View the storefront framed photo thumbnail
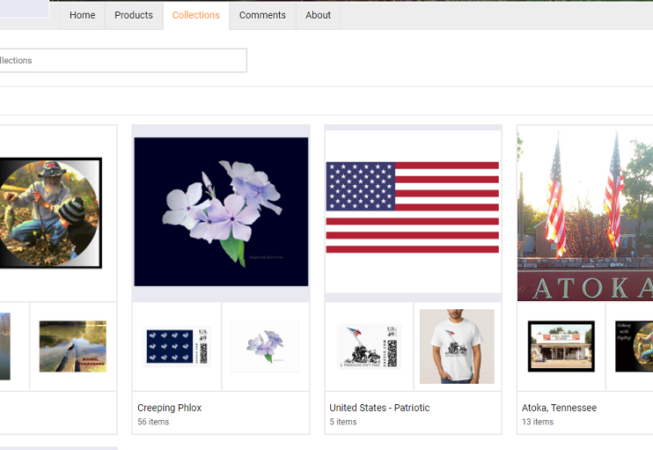The height and width of the screenshot is (450, 653). [x=561, y=346]
